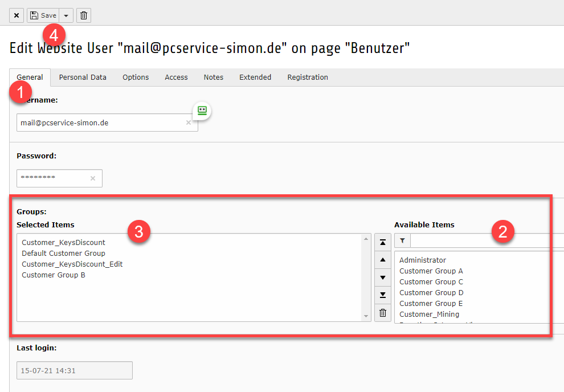Click the password manager icon near username
This screenshot has height=392, width=564.
202,111
